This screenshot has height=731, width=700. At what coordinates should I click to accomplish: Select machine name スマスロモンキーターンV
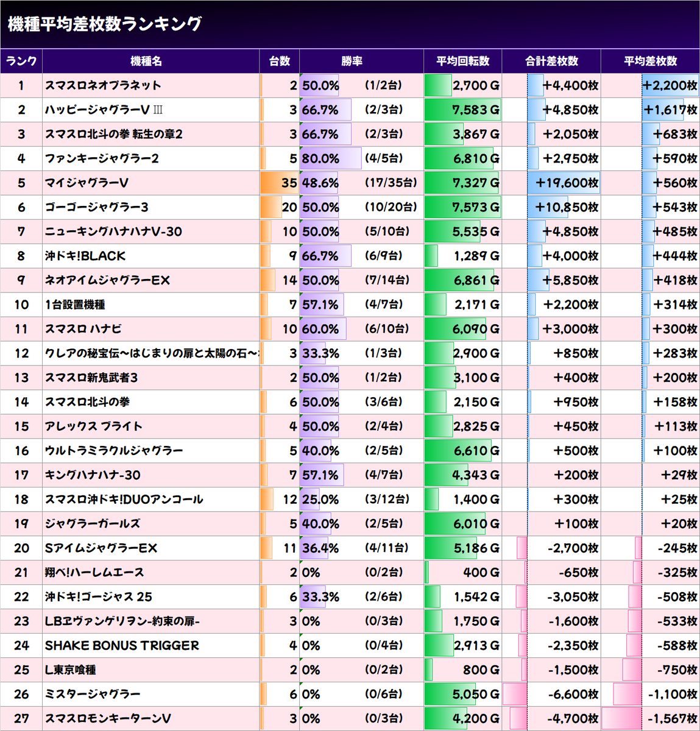[108, 719]
